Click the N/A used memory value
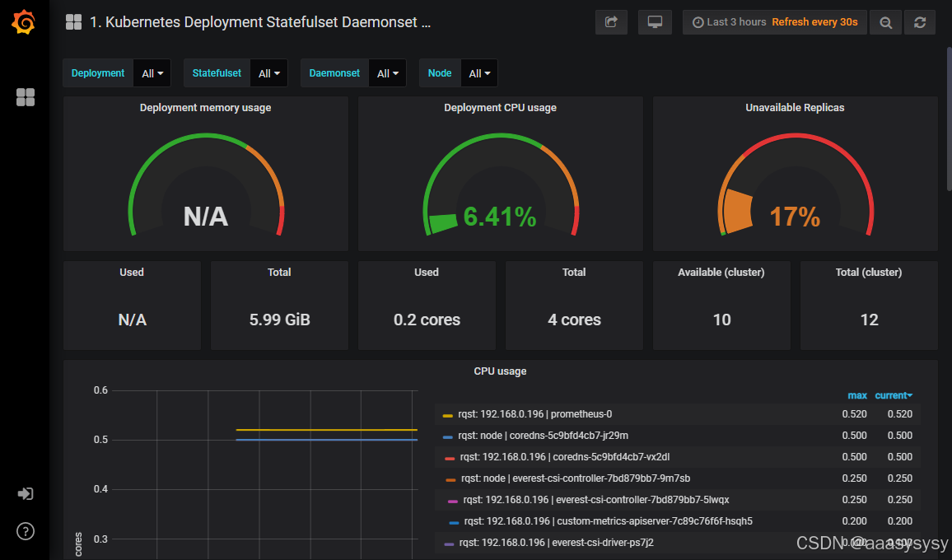The height and width of the screenshot is (560, 952). coord(132,320)
